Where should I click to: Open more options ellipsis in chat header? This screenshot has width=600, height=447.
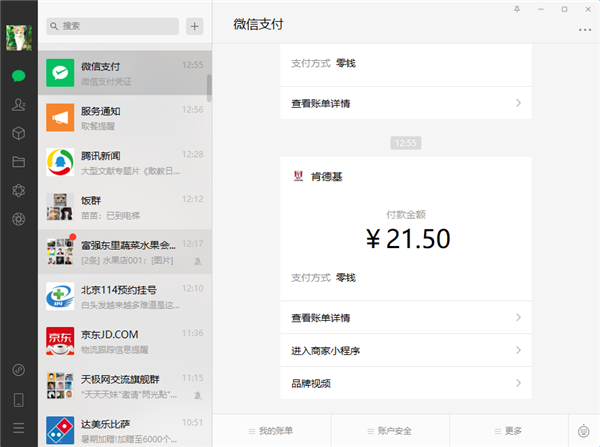pos(585,30)
